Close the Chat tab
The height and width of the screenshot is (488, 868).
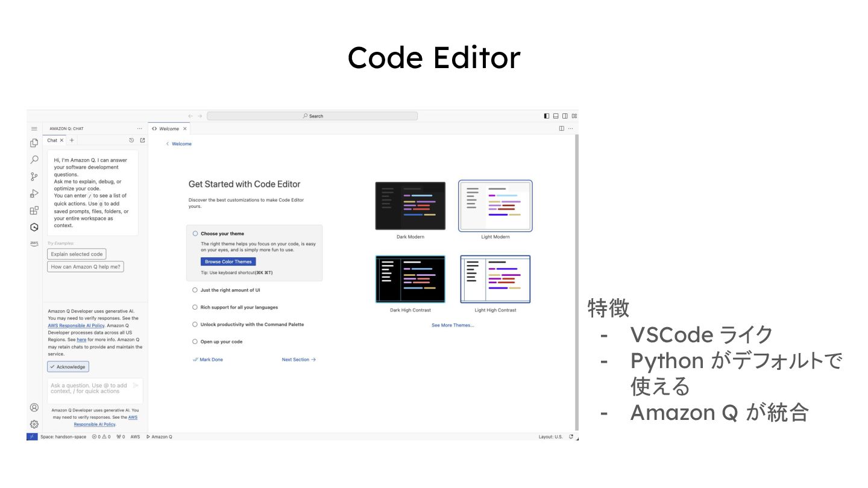pos(61,140)
